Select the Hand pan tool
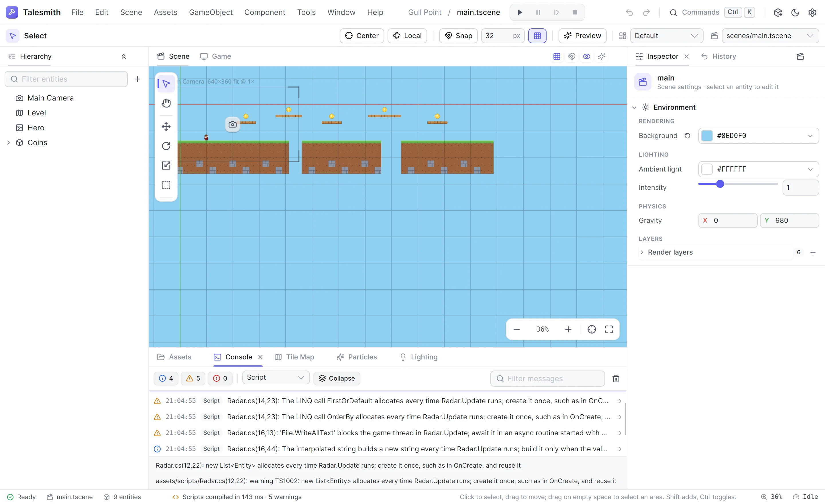Image resolution: width=825 pixels, height=504 pixels. (x=166, y=103)
